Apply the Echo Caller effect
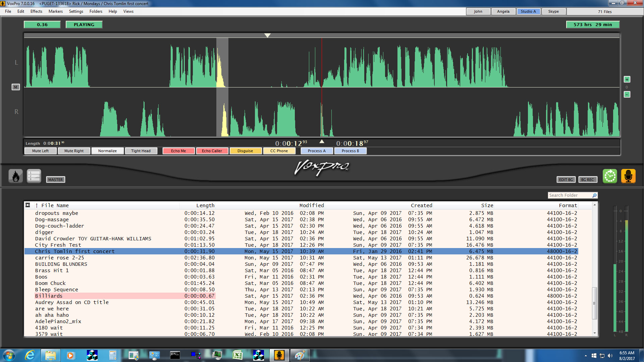The width and height of the screenshot is (644, 362). coord(212,151)
